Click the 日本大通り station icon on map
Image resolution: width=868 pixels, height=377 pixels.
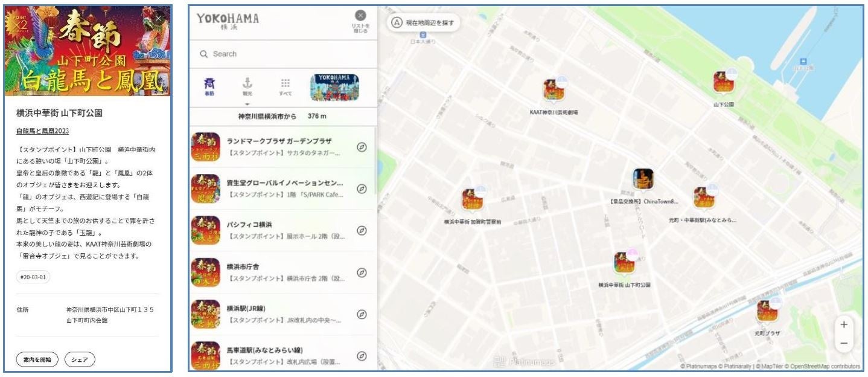point(423,34)
